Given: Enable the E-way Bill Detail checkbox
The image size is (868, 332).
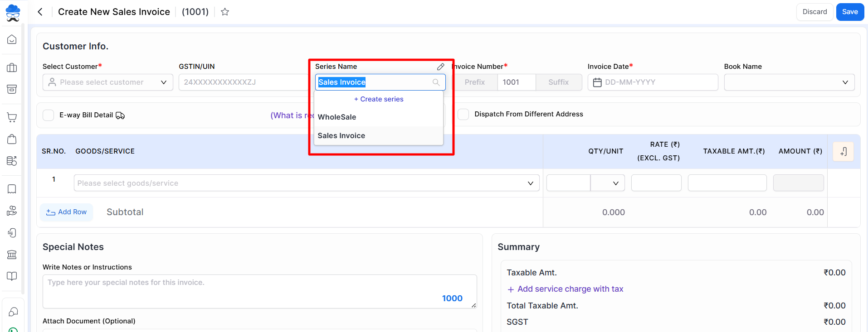Looking at the screenshot, I should [x=49, y=115].
